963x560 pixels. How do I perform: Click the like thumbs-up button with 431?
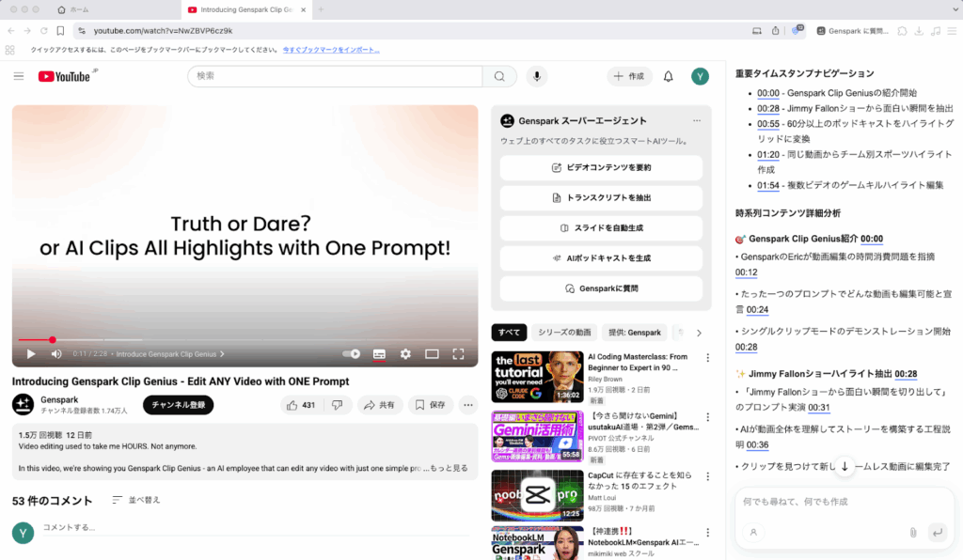pyautogui.click(x=301, y=405)
